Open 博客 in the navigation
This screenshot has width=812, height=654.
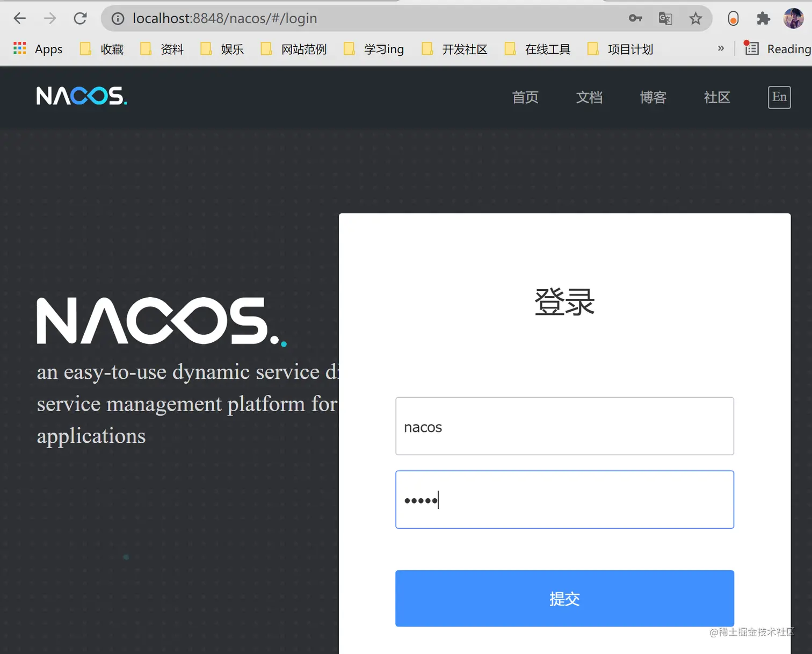point(653,97)
